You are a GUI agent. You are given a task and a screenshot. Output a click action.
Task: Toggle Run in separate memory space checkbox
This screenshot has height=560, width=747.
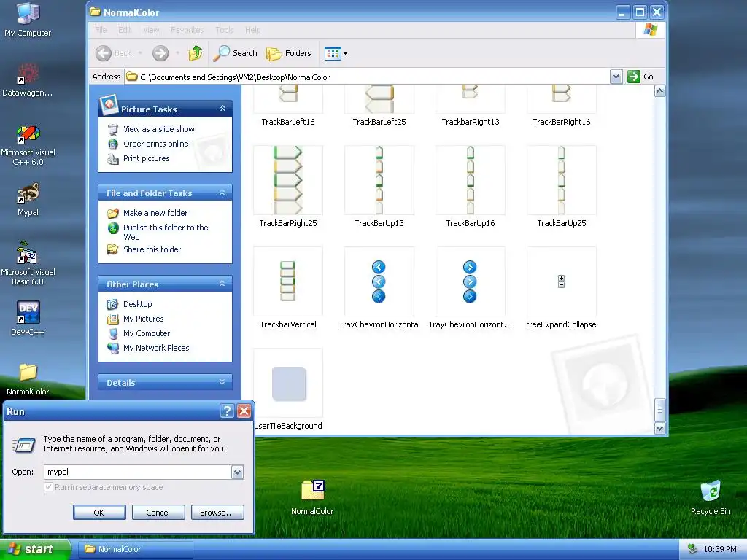point(49,486)
